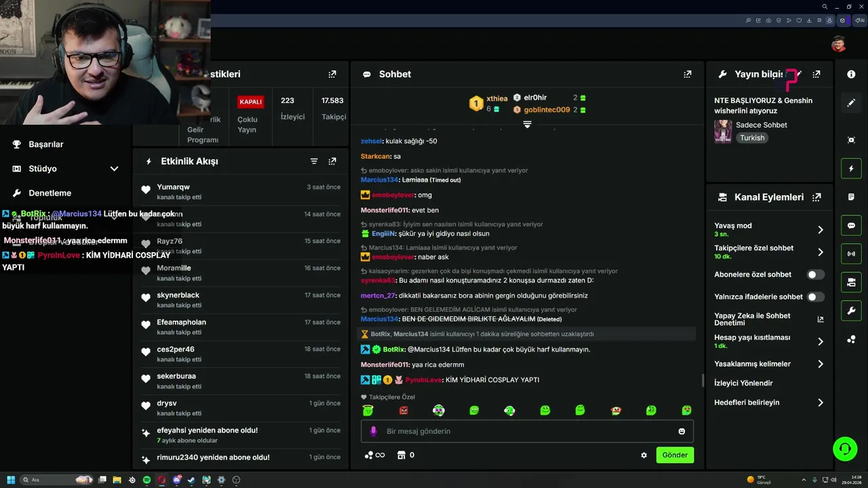Expand Yasaklanmış kelimeler settings
Screen dimensions: 868x488
click(x=820, y=364)
